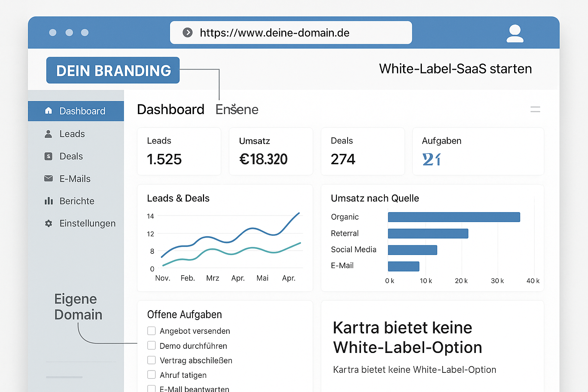Go to Leads in the sidebar

click(76, 134)
